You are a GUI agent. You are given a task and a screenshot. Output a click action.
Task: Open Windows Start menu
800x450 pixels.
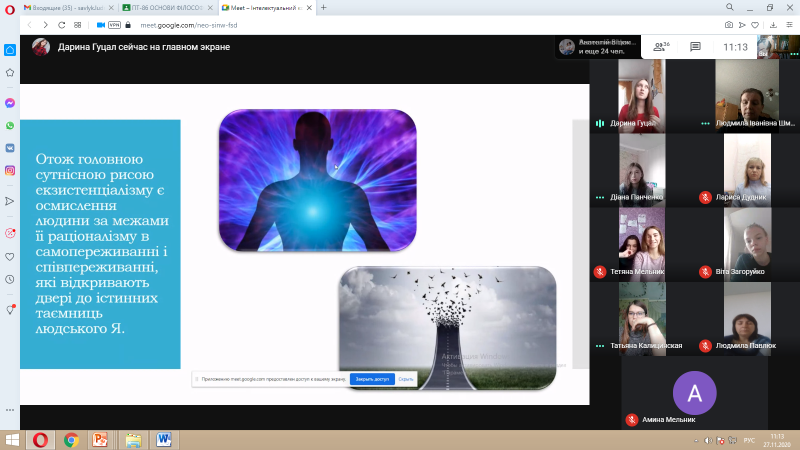click(x=11, y=440)
